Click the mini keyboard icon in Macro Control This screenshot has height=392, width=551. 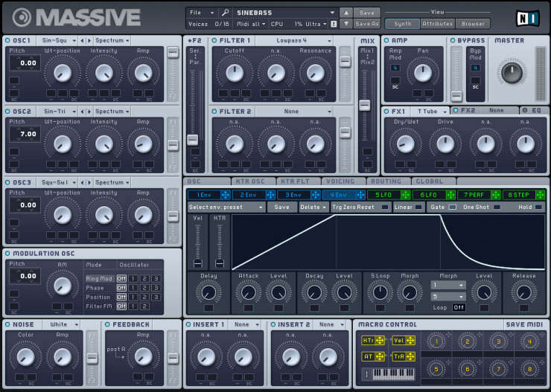click(x=393, y=374)
